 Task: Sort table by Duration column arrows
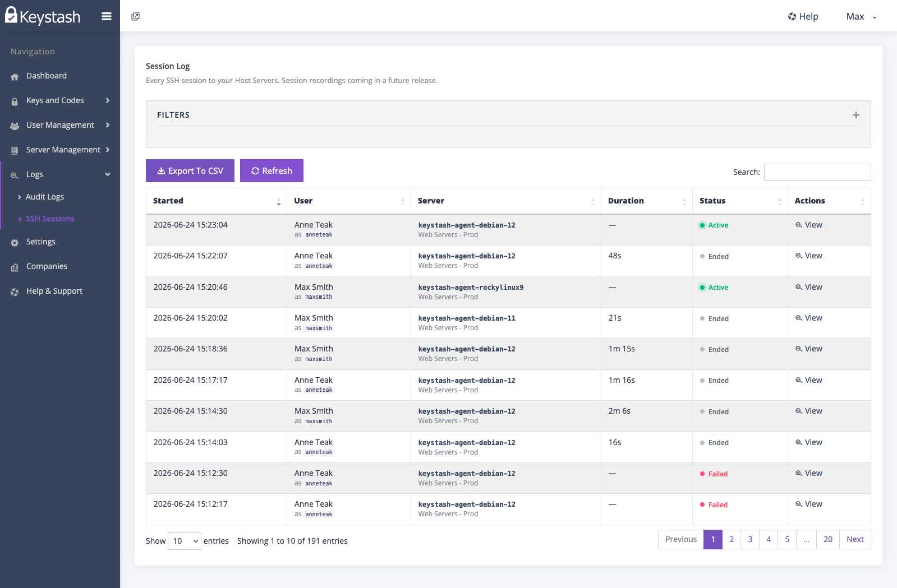point(684,201)
